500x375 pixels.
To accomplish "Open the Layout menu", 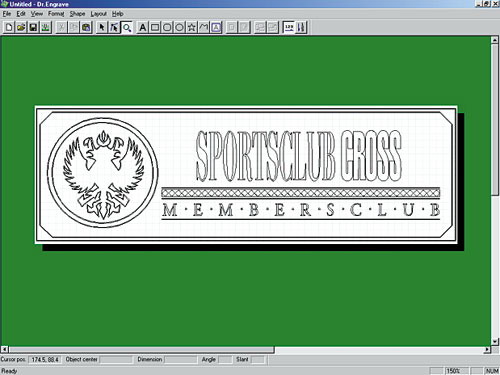I will coord(98,14).
